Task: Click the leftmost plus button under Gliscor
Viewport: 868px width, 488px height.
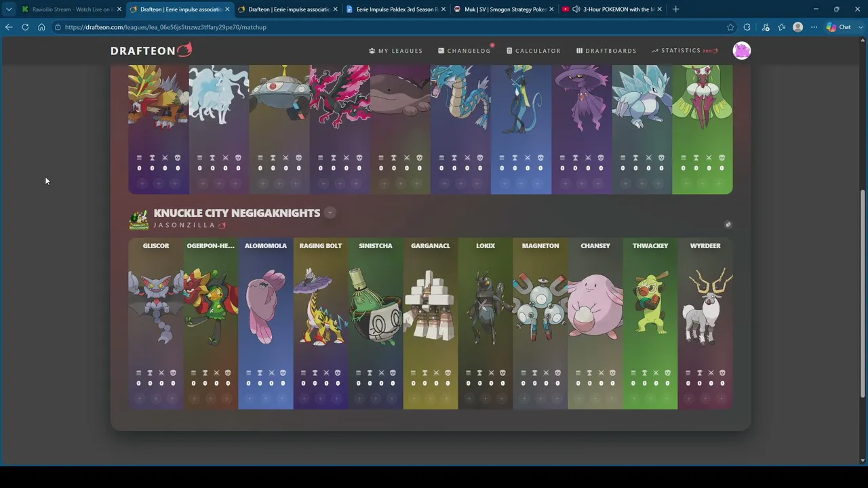Action: point(140,399)
